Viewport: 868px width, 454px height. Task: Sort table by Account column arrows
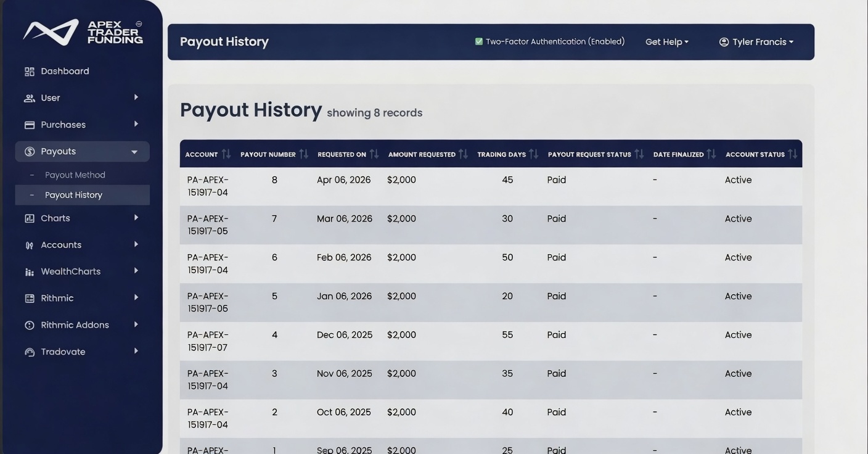226,154
